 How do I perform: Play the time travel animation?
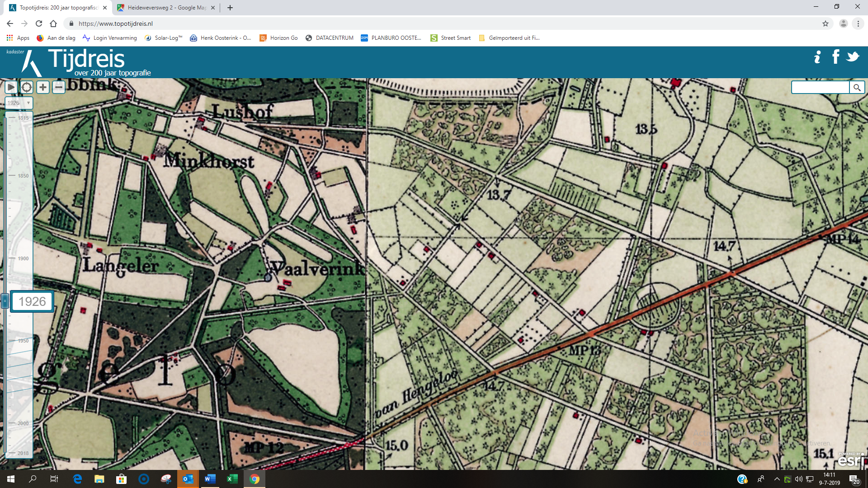point(11,87)
